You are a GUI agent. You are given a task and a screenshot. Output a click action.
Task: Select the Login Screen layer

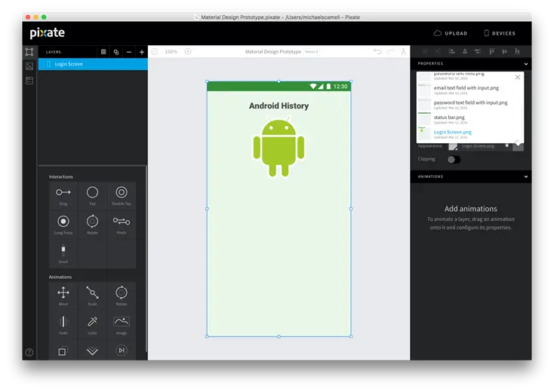coord(93,64)
